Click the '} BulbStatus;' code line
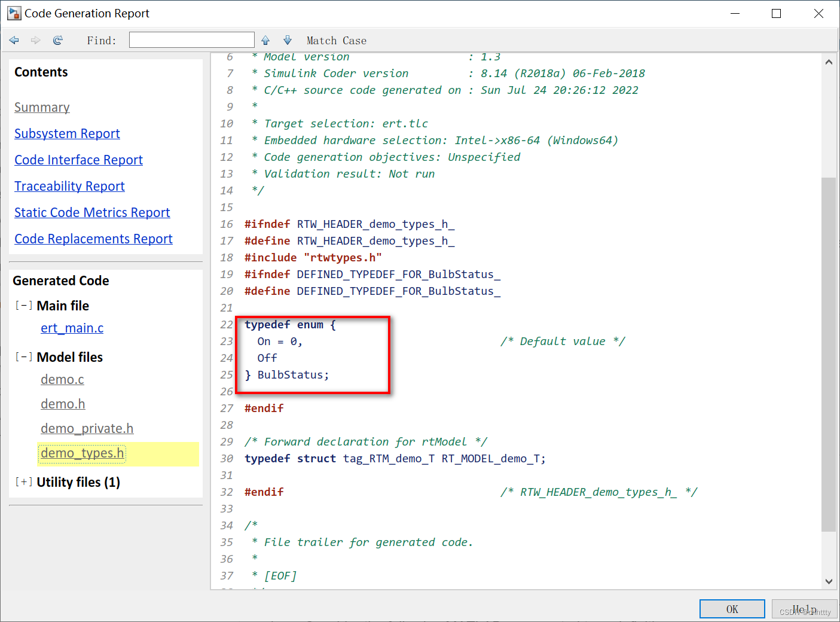This screenshot has width=840, height=622. [x=287, y=375]
